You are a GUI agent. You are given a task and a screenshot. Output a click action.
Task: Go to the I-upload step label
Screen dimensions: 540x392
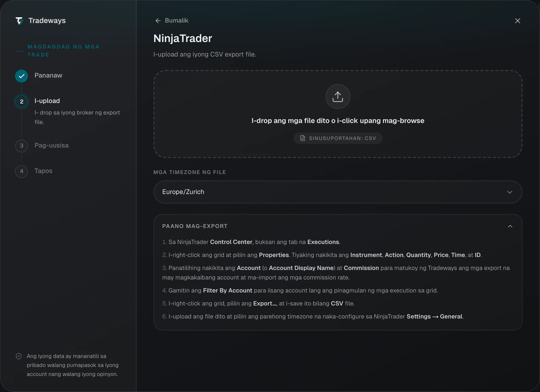[47, 101]
